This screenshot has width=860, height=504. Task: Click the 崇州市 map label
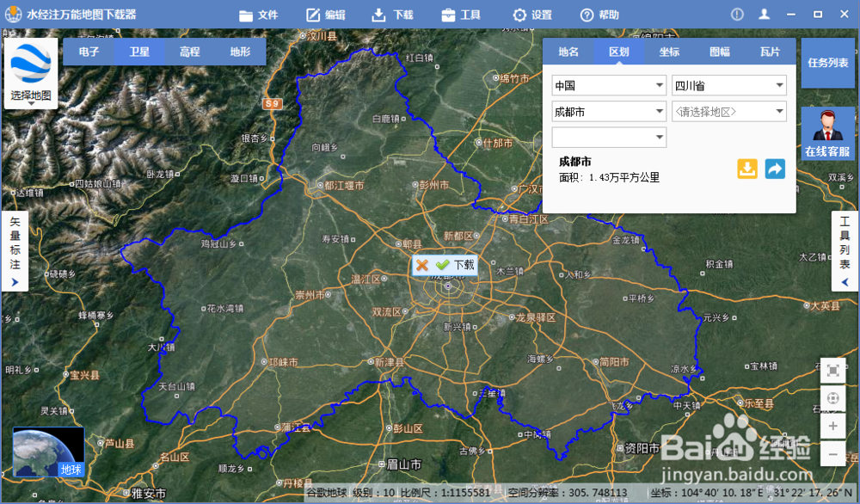point(310,295)
